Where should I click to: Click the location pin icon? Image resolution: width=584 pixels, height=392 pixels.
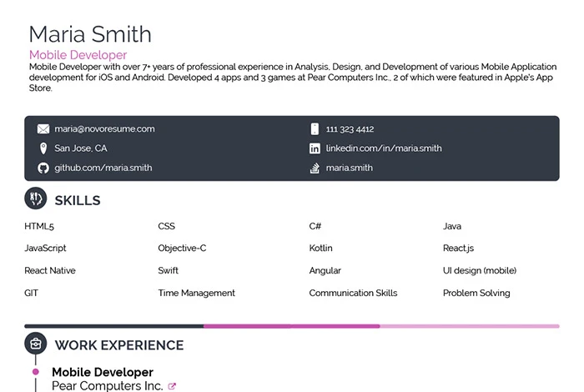43,148
